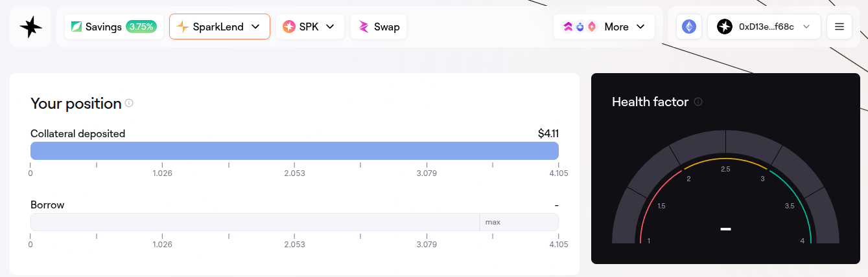Open the hamburger menu
Viewport: 868px width, 277px height.
coord(839,27)
